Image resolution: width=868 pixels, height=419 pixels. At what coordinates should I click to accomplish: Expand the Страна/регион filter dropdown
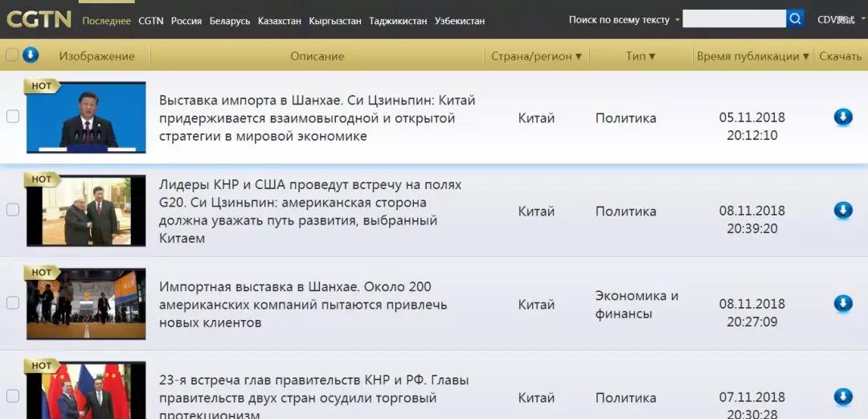(536, 56)
